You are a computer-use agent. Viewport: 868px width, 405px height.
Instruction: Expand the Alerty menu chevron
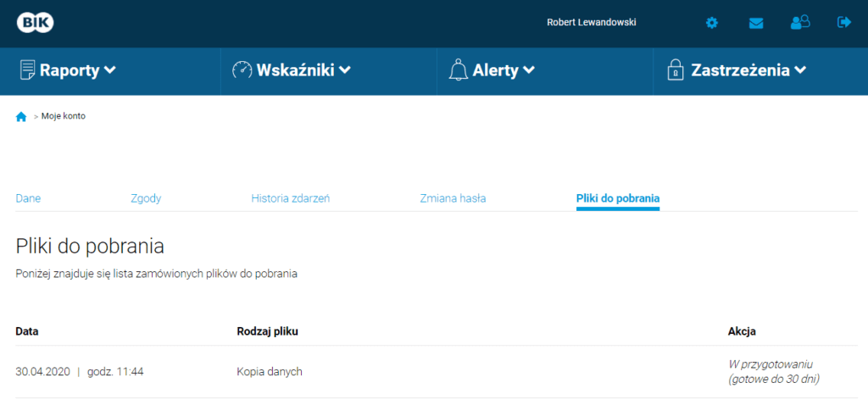pyautogui.click(x=529, y=70)
